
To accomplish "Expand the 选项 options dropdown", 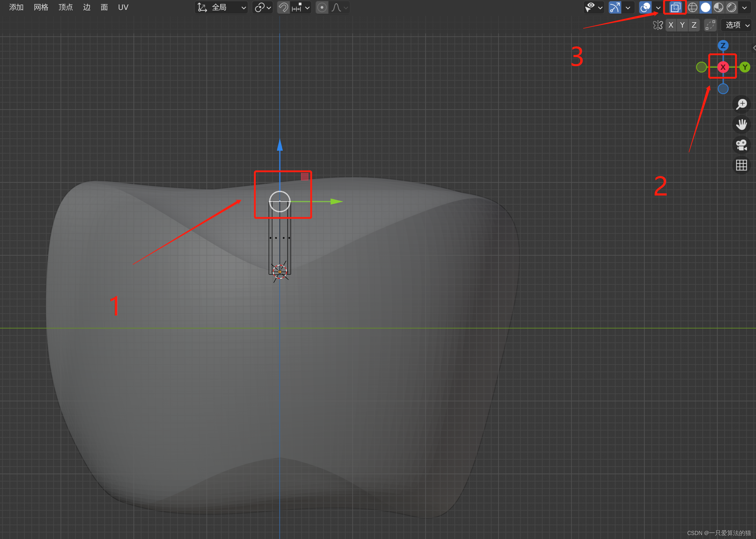I will coord(737,25).
